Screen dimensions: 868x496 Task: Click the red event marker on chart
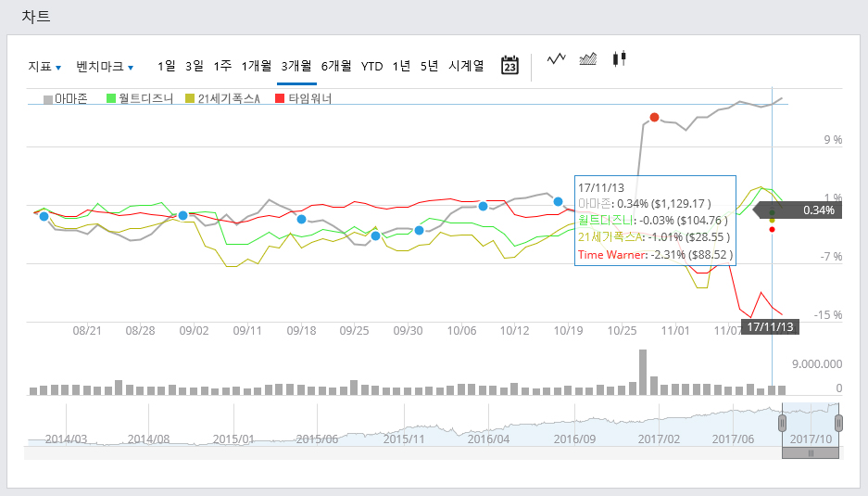[x=654, y=117]
